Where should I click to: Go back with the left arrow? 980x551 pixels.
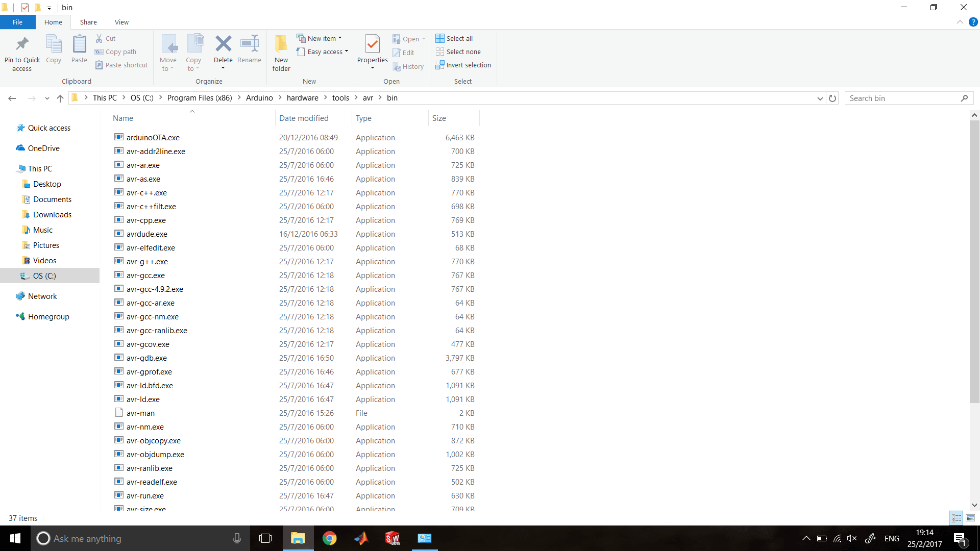(12, 98)
